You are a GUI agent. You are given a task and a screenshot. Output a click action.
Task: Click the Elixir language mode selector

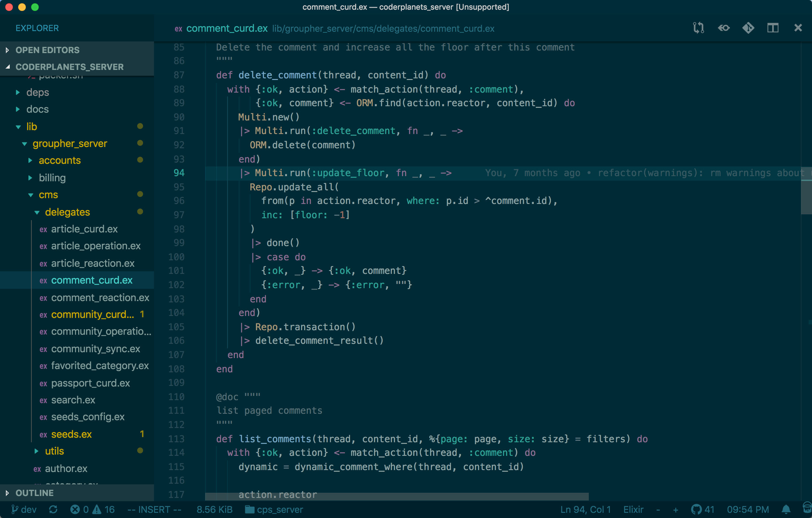pyautogui.click(x=633, y=510)
